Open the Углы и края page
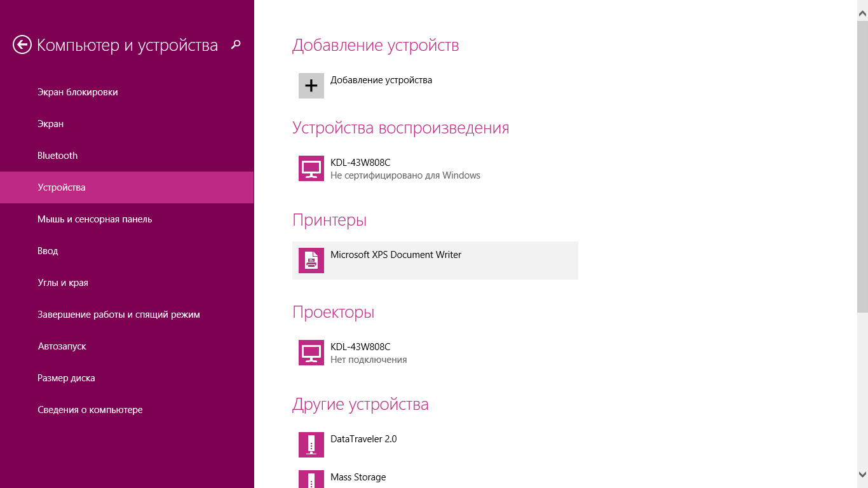Screen dimensions: 868x488 point(62,282)
